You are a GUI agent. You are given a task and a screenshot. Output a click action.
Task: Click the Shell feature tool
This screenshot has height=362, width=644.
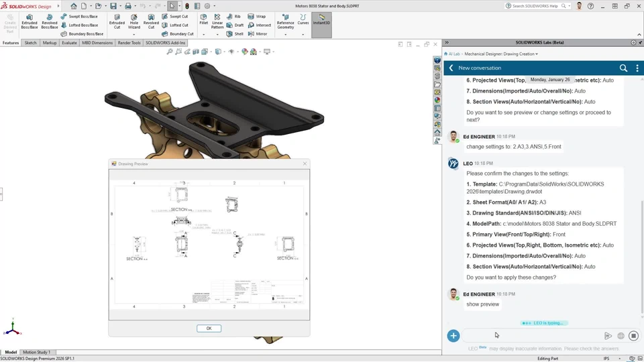(235, 34)
